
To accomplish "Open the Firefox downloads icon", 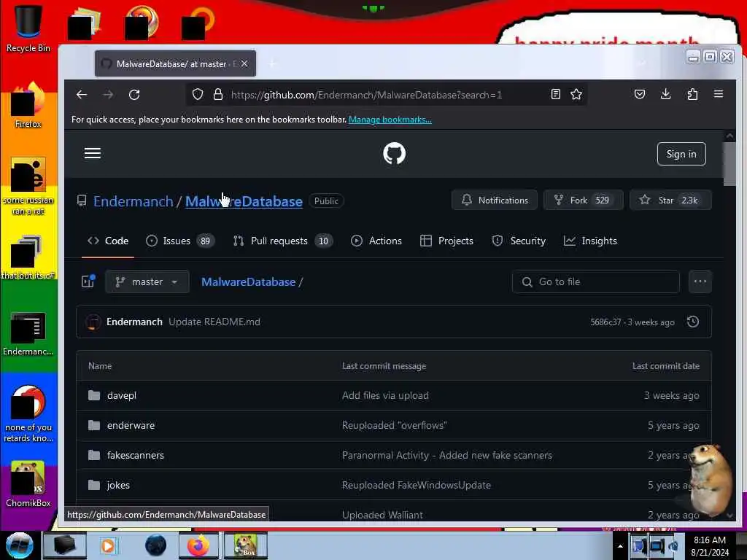I will click(666, 94).
